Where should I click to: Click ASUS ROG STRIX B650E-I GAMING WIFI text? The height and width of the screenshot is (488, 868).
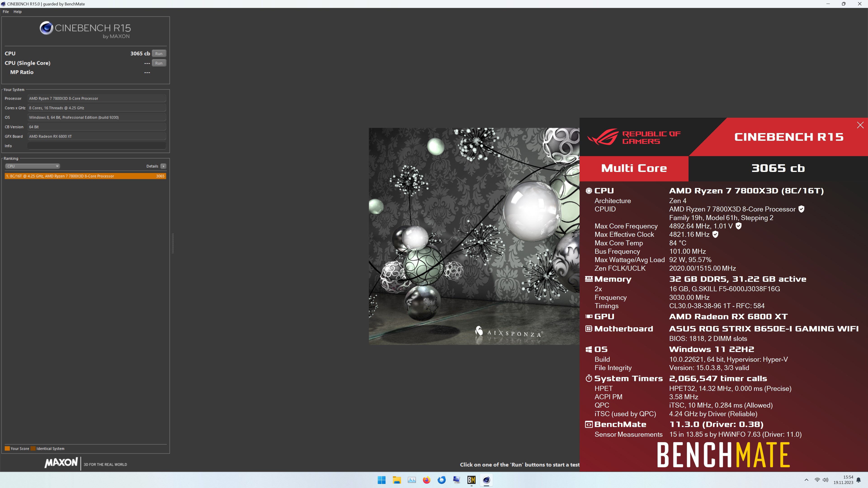pos(764,328)
